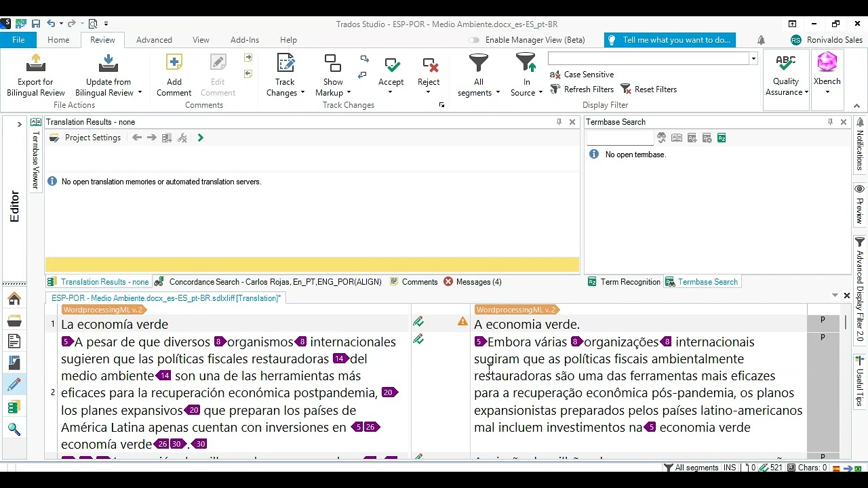
Task: Click the Xbench gem icon
Action: click(827, 63)
